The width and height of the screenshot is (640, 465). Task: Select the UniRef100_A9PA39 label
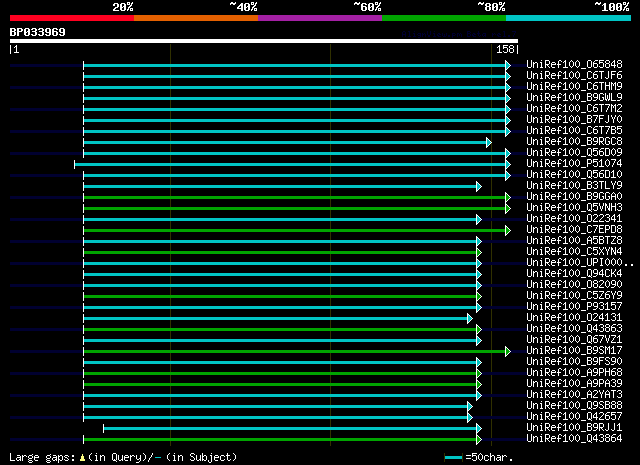[574, 384]
